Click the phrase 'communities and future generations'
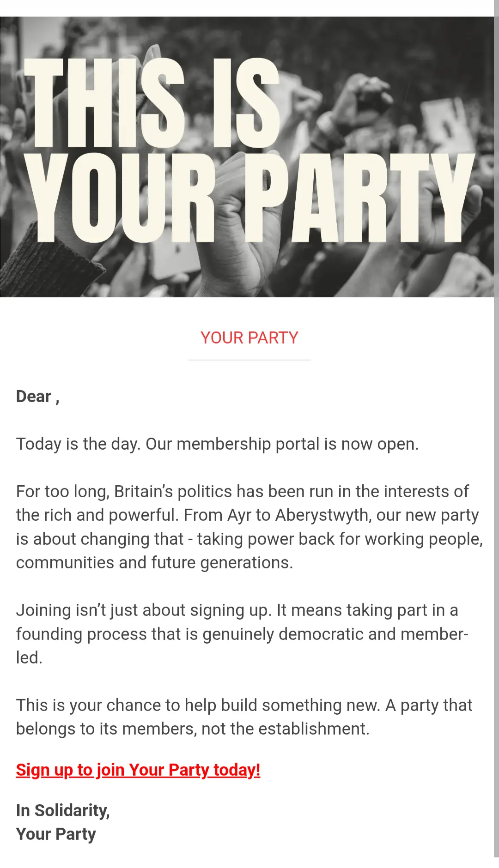 point(154,562)
